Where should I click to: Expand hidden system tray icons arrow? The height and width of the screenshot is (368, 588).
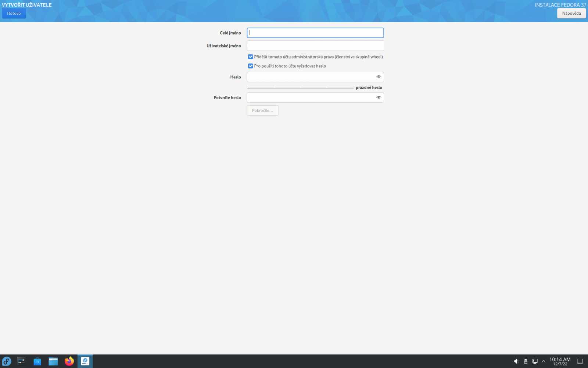click(x=544, y=361)
